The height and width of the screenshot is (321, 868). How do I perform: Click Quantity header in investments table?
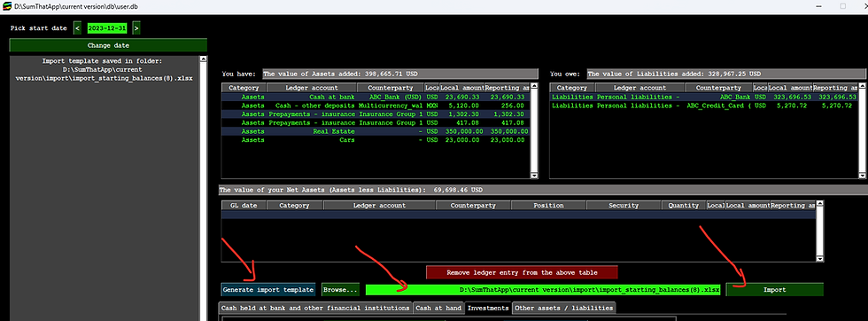(684, 205)
